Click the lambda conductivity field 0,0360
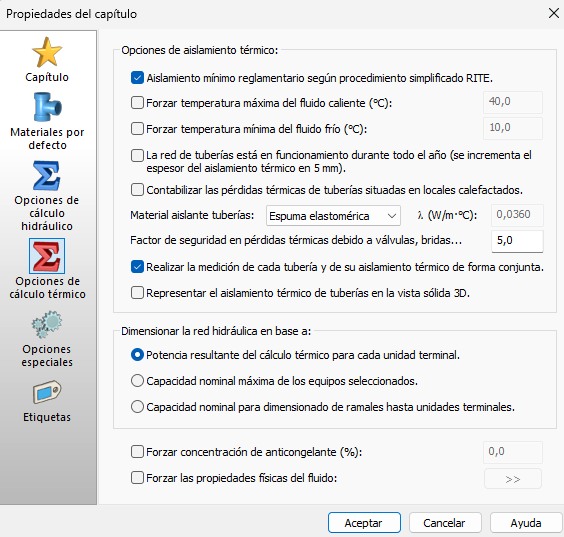Screen dimensions: 564x537 click(x=517, y=215)
